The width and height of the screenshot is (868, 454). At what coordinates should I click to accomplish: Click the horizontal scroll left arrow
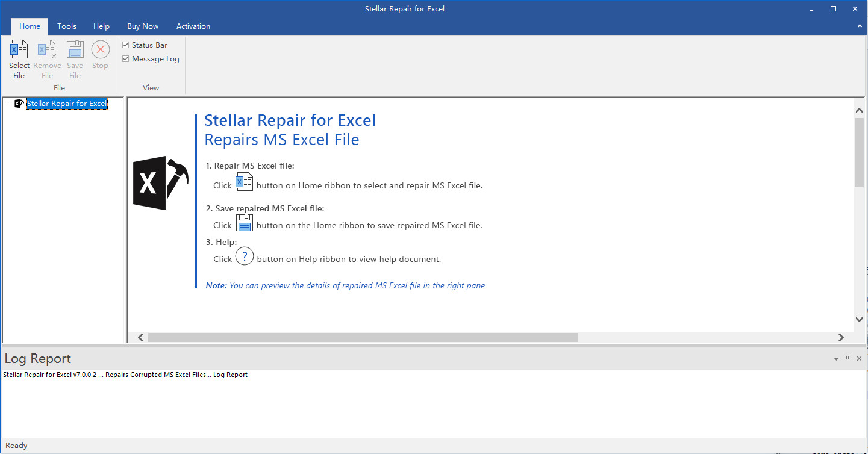tap(140, 338)
